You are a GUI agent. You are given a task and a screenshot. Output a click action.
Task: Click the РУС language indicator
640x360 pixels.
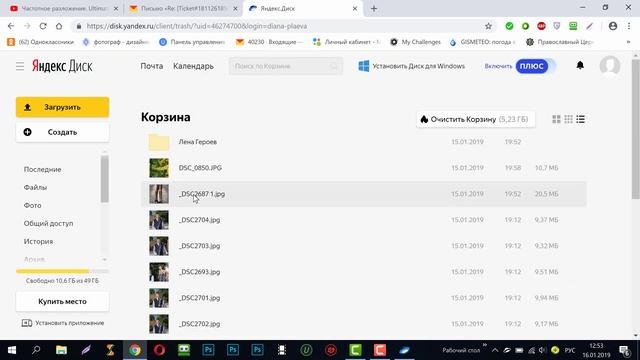[570, 350]
